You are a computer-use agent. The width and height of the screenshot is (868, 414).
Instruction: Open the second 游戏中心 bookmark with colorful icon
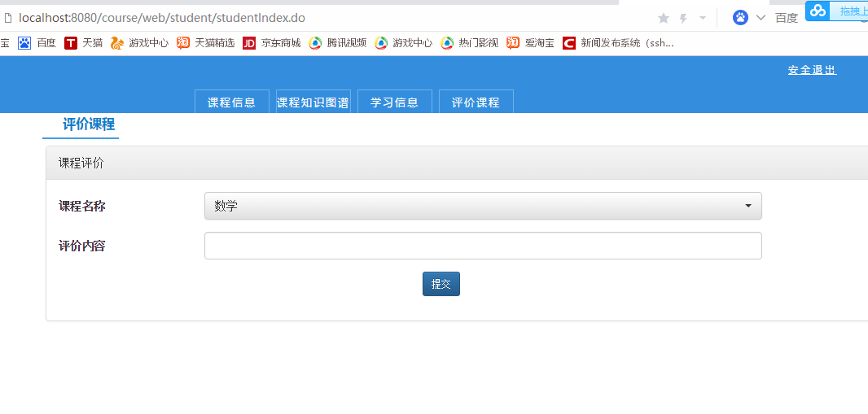(404, 43)
